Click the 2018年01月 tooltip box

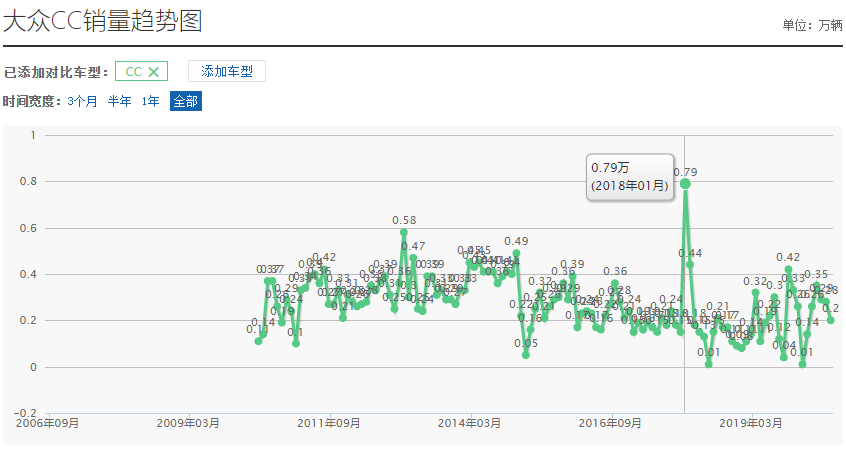click(x=628, y=176)
